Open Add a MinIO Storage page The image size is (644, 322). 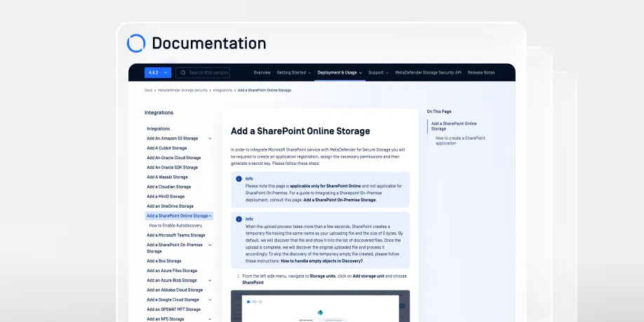[166, 196]
